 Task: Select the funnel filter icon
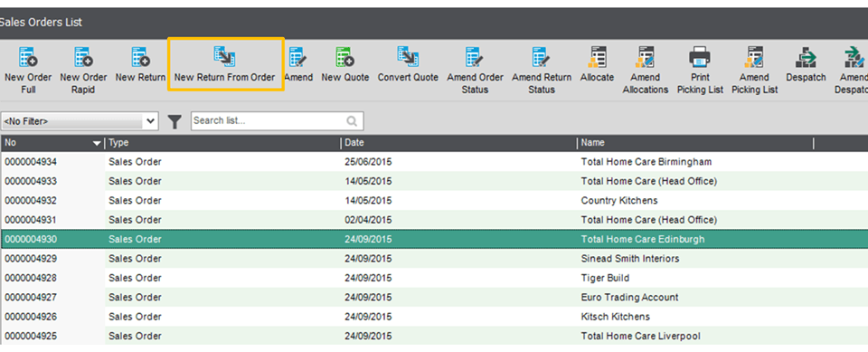pos(175,121)
